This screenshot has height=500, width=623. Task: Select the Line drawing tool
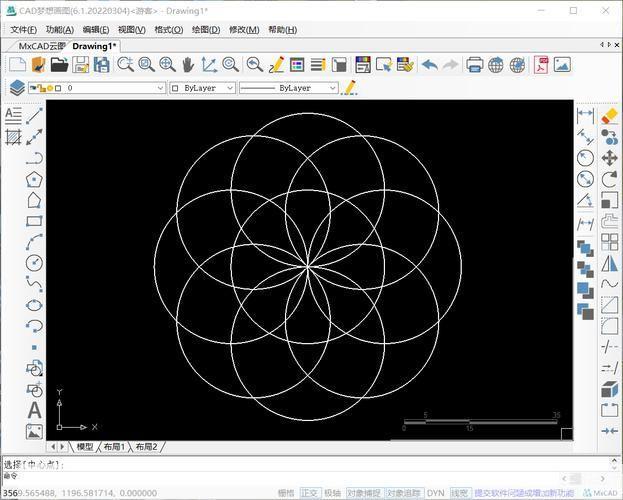pos(34,116)
